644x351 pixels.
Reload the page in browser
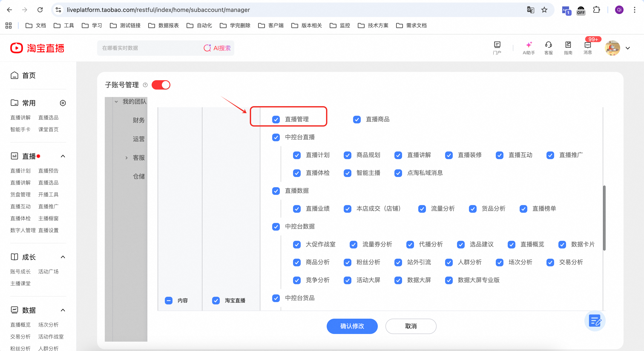pyautogui.click(x=40, y=10)
